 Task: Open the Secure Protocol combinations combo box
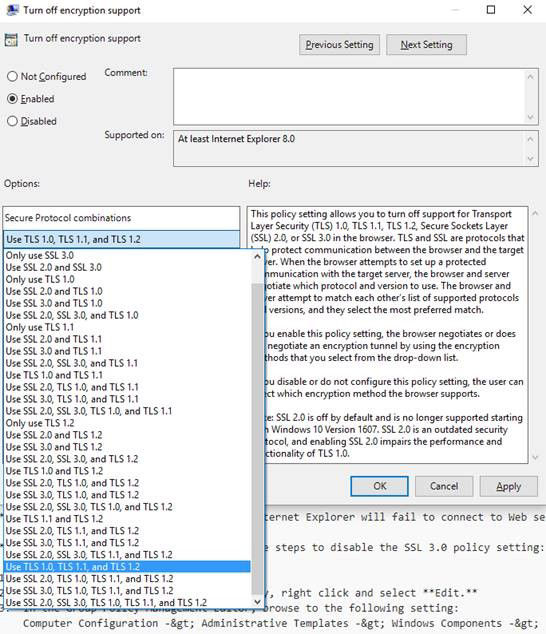coord(121,239)
